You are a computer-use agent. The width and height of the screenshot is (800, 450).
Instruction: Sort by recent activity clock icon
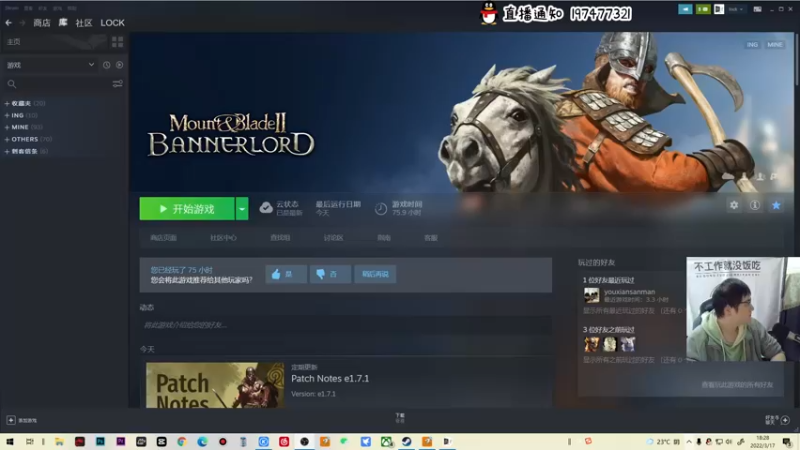point(106,65)
